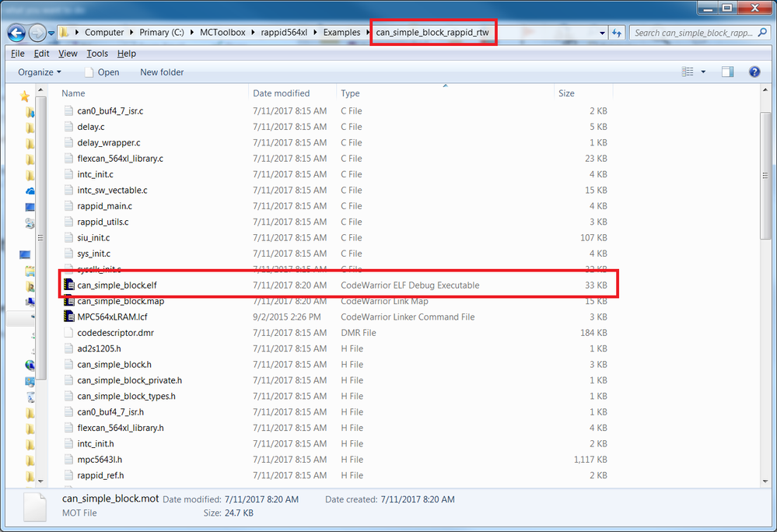Image resolution: width=777 pixels, height=532 pixels.
Task: Select the codedescriptor.dmr file icon
Action: pyautogui.click(x=69, y=332)
